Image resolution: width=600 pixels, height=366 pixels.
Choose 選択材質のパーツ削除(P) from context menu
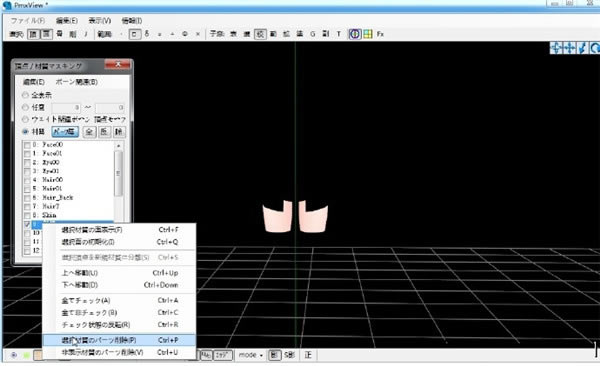coord(119,340)
